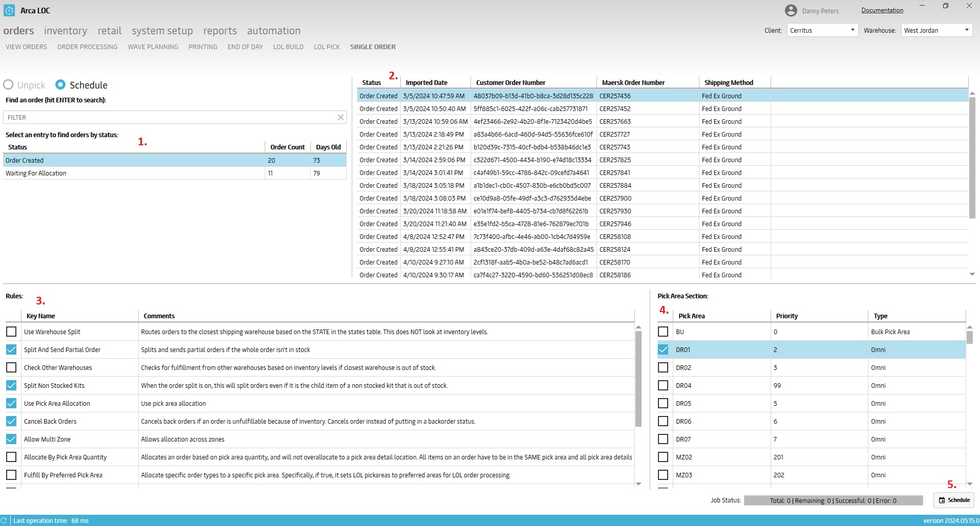Uncheck the Cancel Back Orders rule

[x=11, y=421]
